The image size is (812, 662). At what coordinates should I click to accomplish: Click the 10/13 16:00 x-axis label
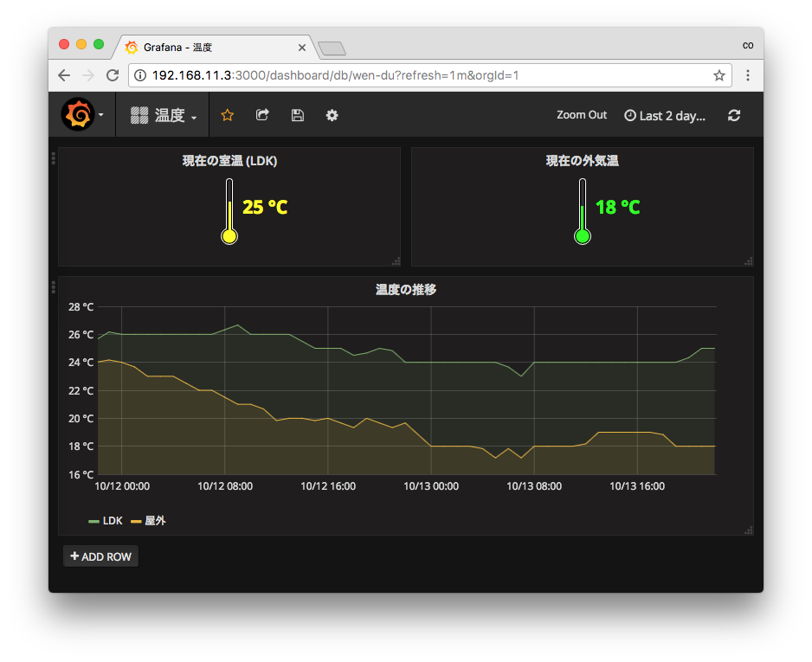coord(637,486)
